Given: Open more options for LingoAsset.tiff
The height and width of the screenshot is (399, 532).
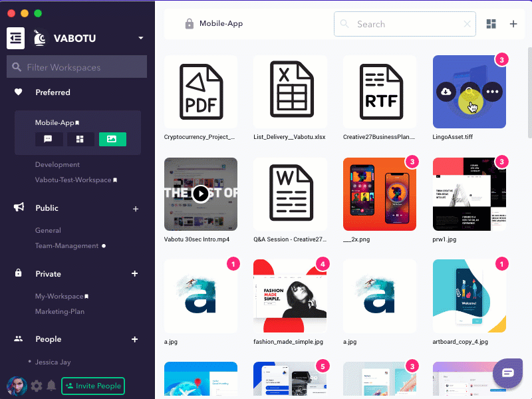Looking at the screenshot, I should tap(492, 92).
